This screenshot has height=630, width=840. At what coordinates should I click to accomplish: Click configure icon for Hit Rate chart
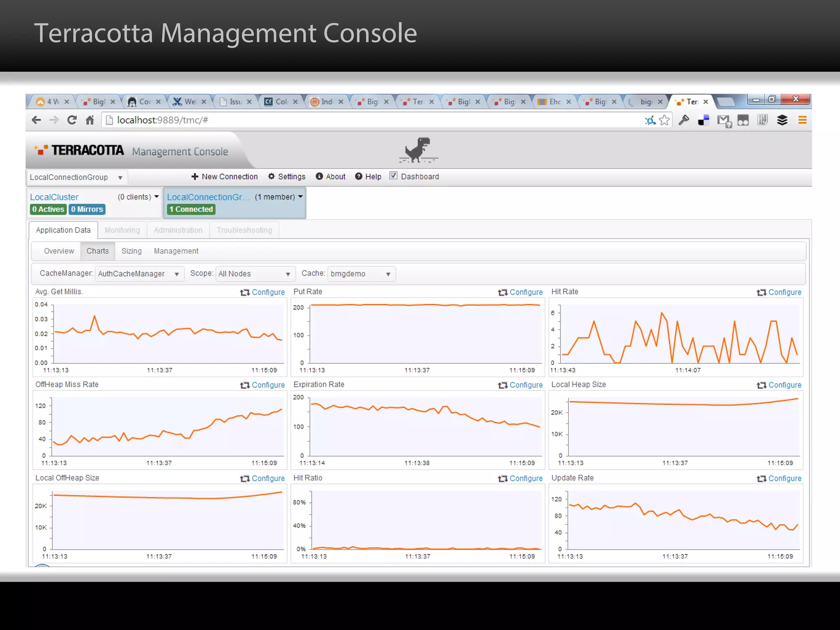762,292
